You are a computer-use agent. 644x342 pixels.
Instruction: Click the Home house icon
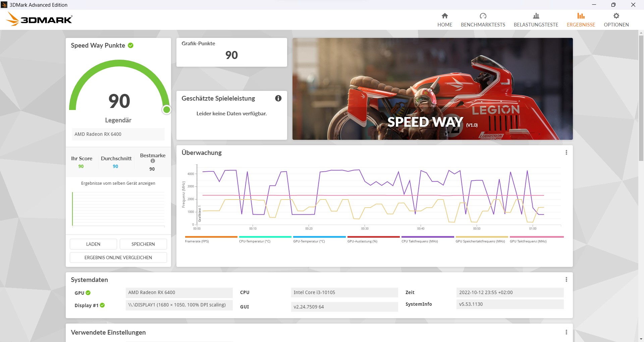[445, 16]
